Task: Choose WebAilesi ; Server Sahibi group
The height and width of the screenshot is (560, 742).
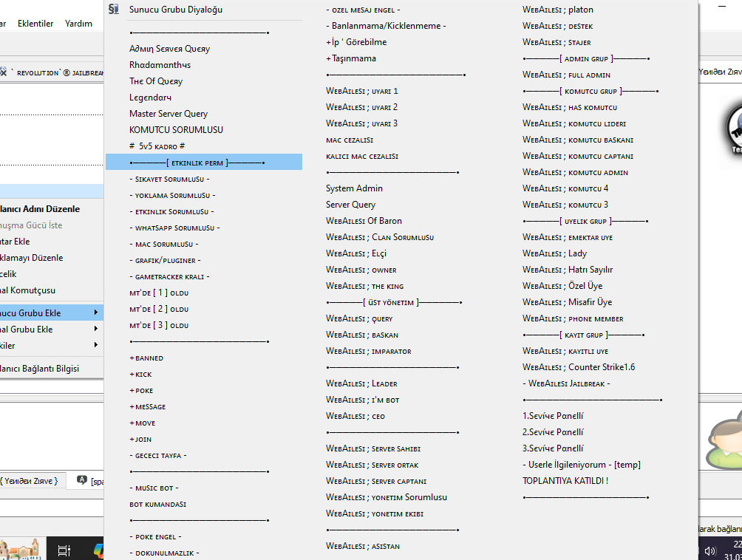Action: 373,448
